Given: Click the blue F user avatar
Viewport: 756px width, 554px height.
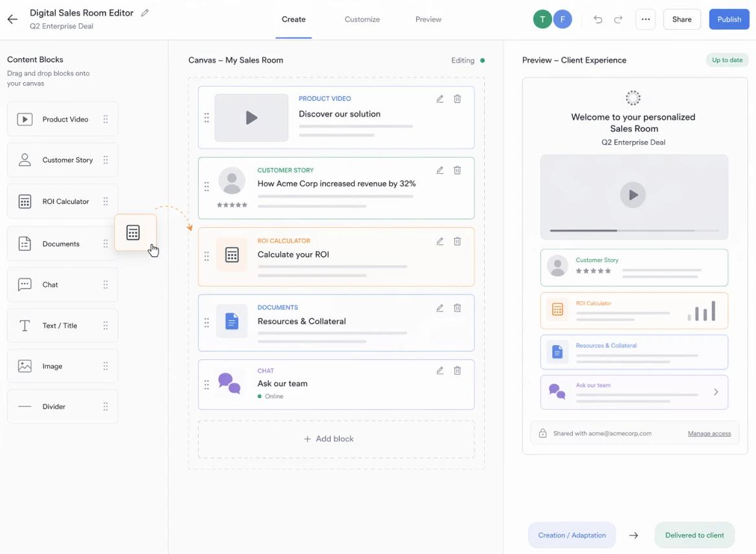Looking at the screenshot, I should (562, 19).
